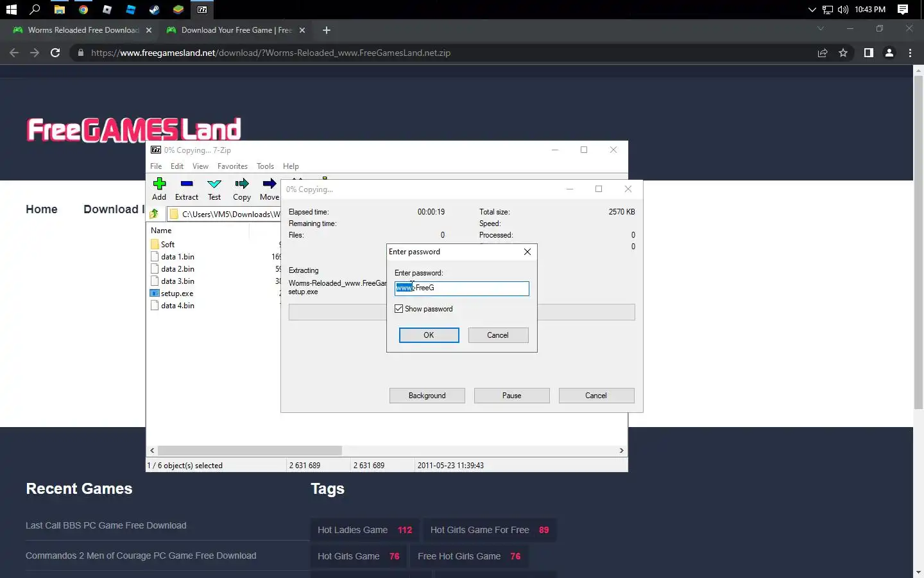Viewport: 924px width, 578px height.
Task: Open Chrome side panel icon
Action: point(868,53)
